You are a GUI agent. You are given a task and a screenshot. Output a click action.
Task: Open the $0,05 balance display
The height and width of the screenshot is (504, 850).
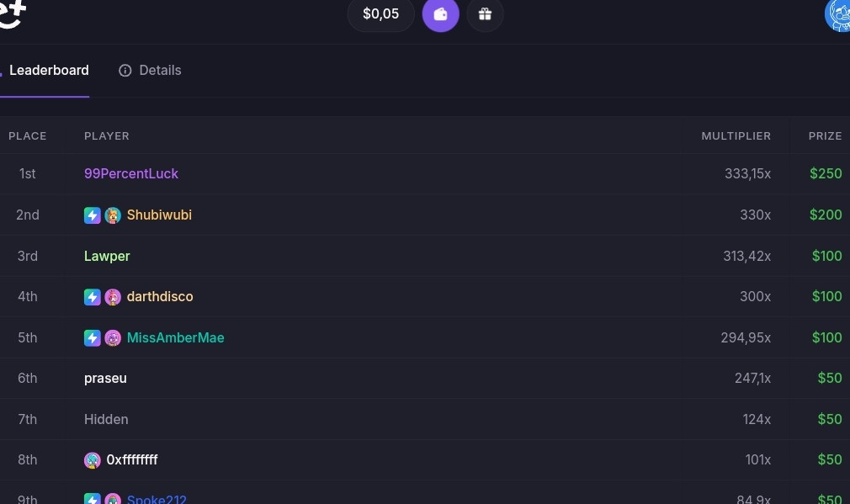pyautogui.click(x=380, y=13)
